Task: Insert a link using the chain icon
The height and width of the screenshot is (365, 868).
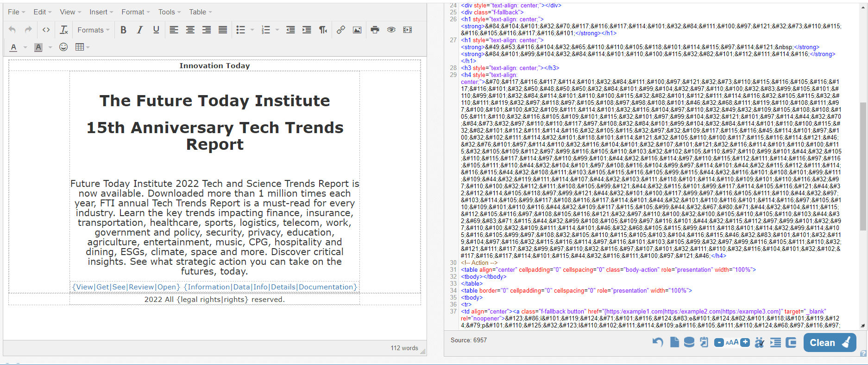Action: point(341,30)
